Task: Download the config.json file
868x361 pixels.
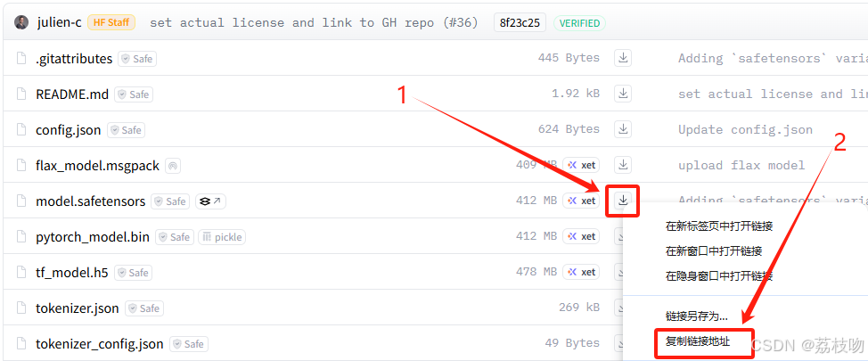Action: [623, 129]
